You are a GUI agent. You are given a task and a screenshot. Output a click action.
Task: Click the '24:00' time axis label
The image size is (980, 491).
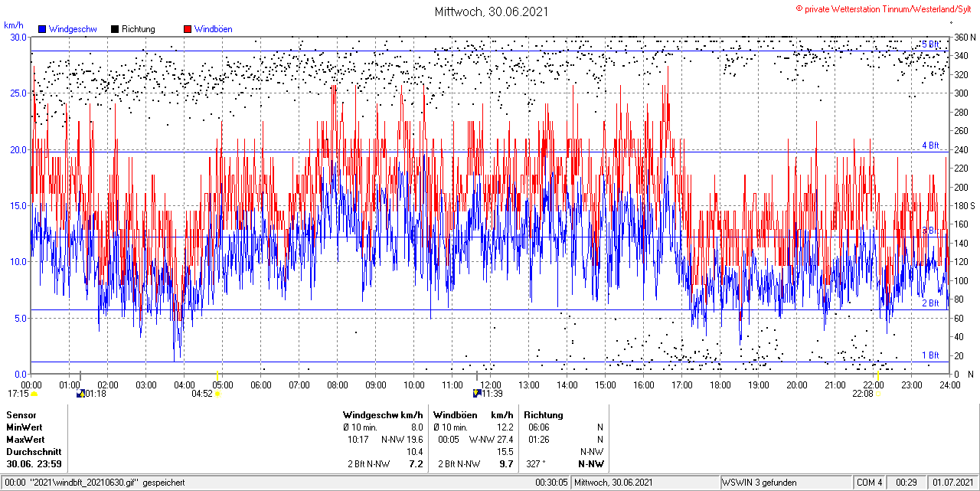coord(950,385)
